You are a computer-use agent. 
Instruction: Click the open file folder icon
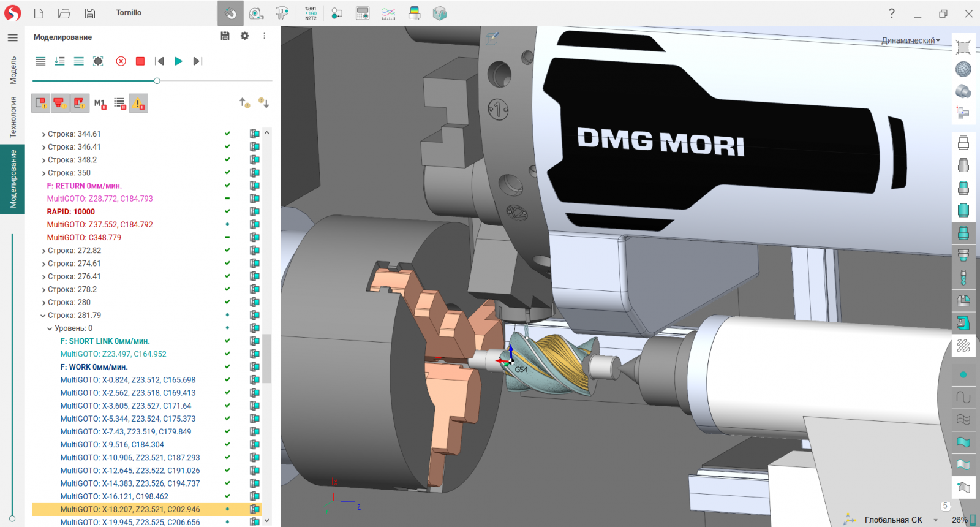(x=64, y=13)
